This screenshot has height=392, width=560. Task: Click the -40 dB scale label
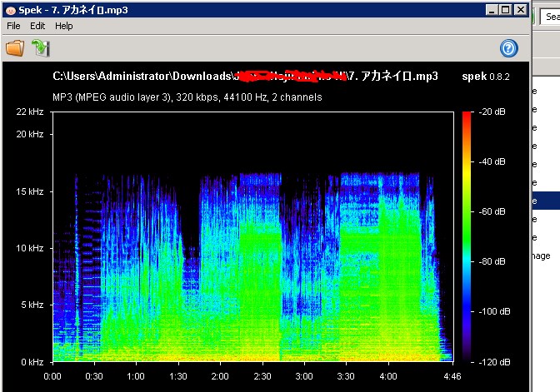coord(492,161)
